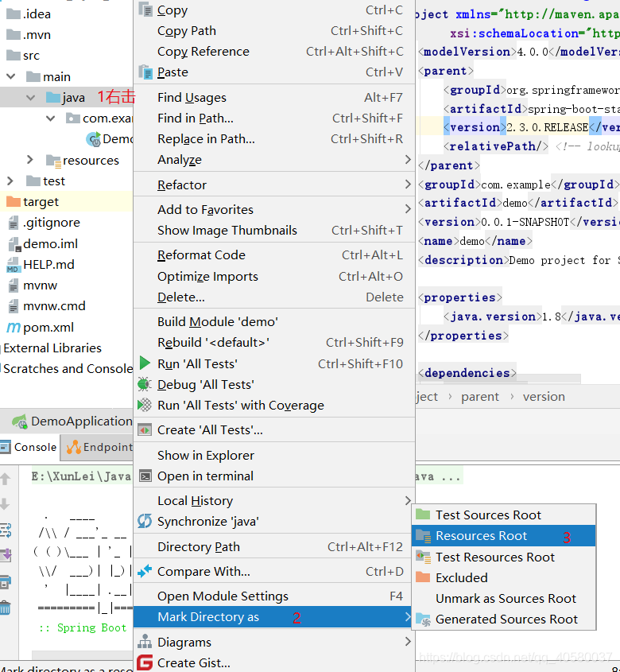Switch to the Console tab
Image resolution: width=620 pixels, height=672 pixels.
[x=29, y=447]
